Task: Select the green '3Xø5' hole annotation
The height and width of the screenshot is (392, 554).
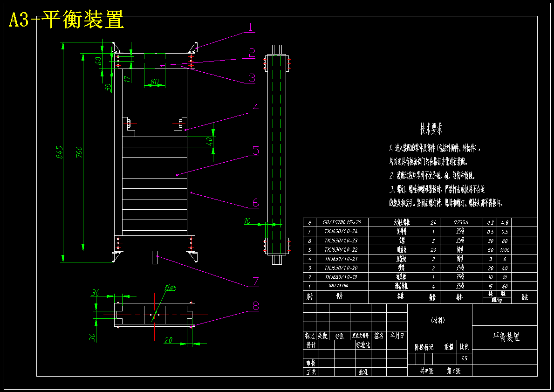Action: point(170,288)
